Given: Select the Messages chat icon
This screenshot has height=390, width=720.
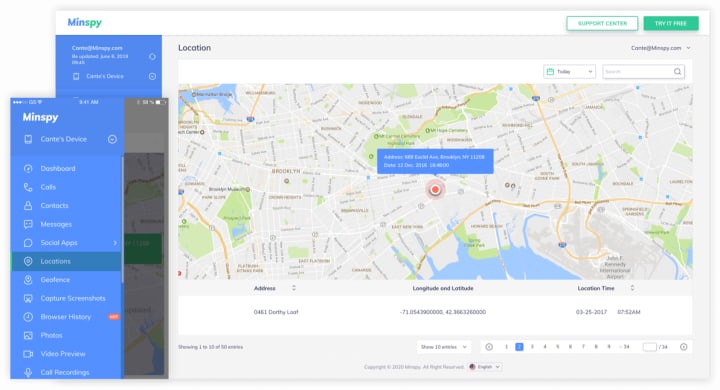Looking at the screenshot, I should [x=28, y=224].
